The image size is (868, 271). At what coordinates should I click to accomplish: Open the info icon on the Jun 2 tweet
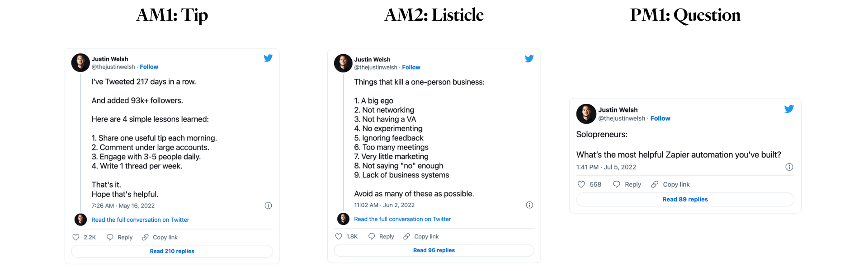point(529,205)
